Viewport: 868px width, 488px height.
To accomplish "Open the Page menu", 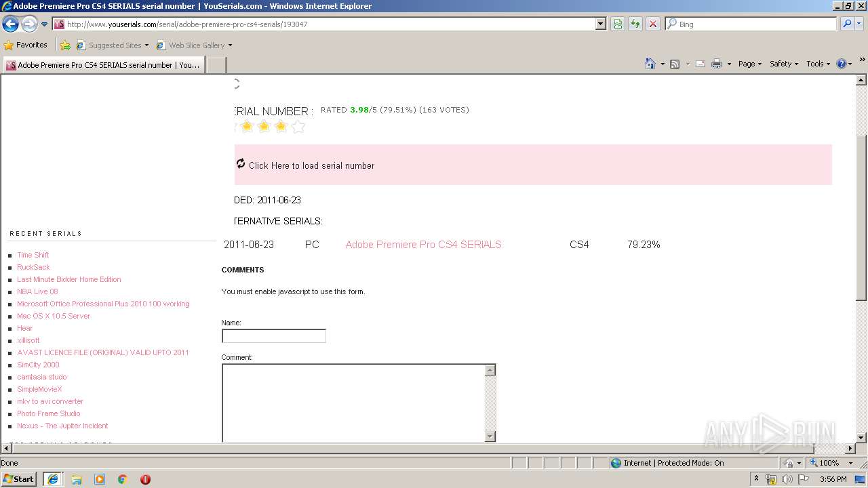I will point(749,64).
